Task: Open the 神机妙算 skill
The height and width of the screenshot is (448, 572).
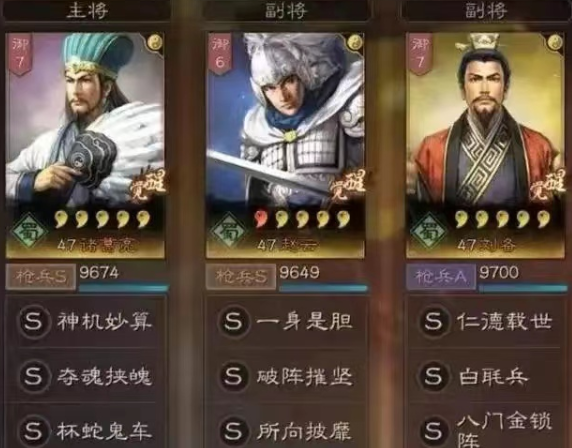Action: [86, 322]
